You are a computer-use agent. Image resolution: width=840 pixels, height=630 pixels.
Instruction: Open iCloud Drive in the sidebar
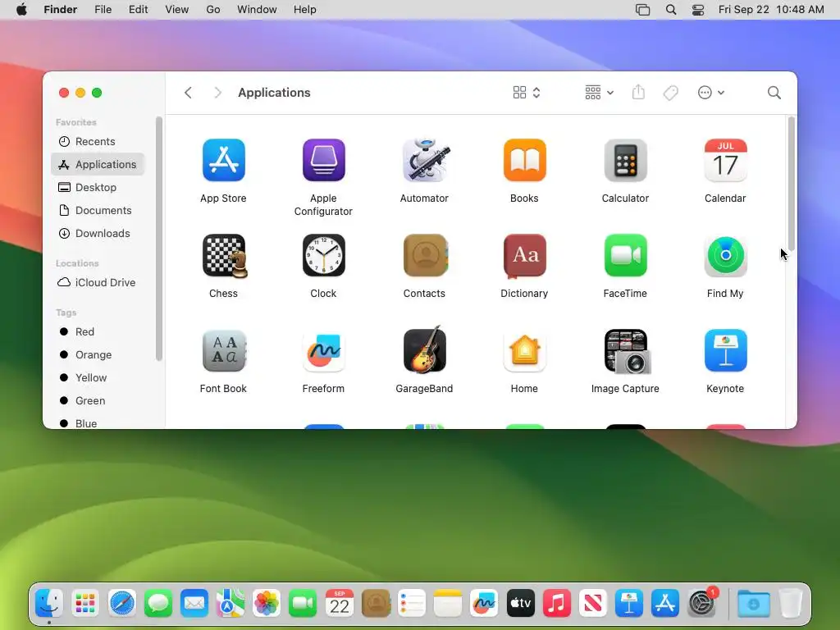coord(98,283)
